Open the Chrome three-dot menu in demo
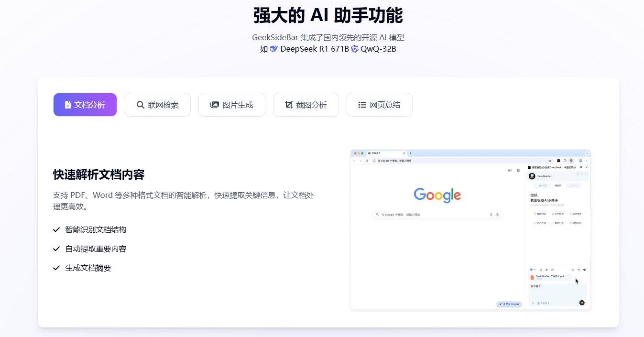This screenshot has height=337, width=644. coord(587,161)
